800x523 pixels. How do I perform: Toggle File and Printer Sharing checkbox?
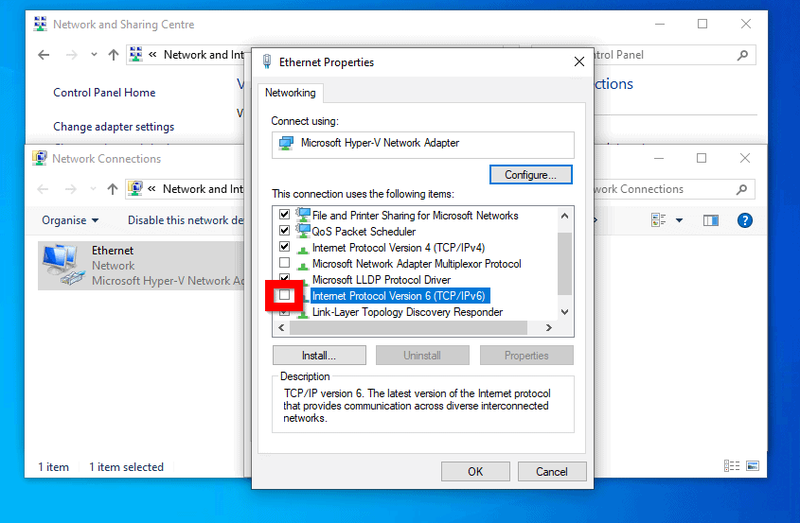coord(285,214)
